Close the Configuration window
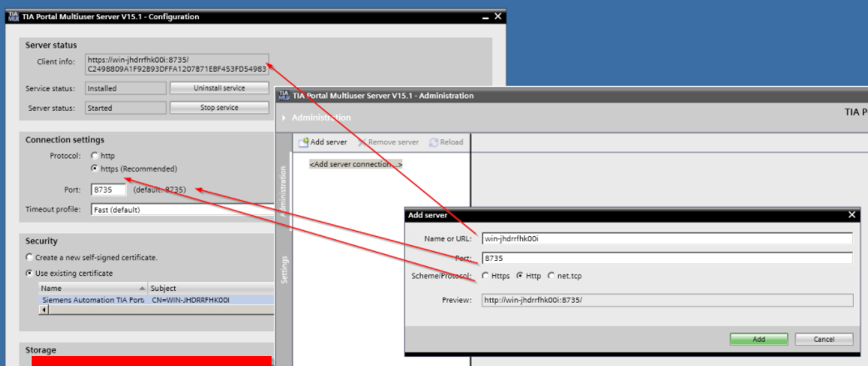The width and height of the screenshot is (868, 366). 498,17
